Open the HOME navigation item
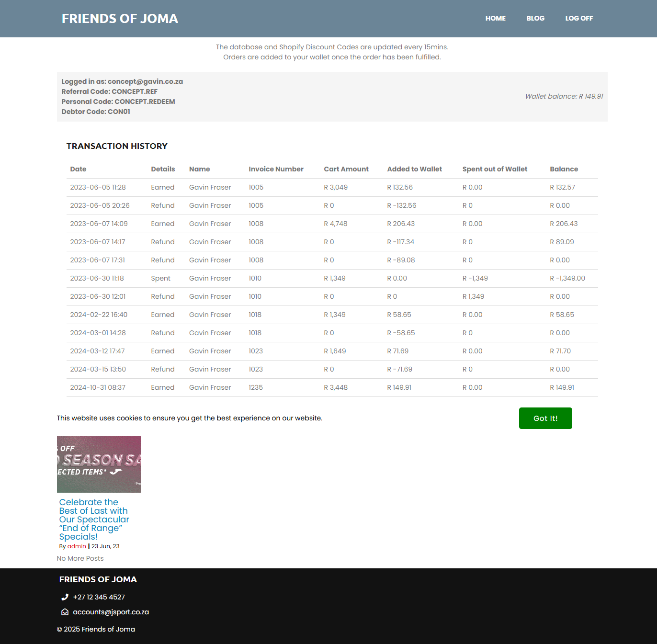 click(x=495, y=18)
